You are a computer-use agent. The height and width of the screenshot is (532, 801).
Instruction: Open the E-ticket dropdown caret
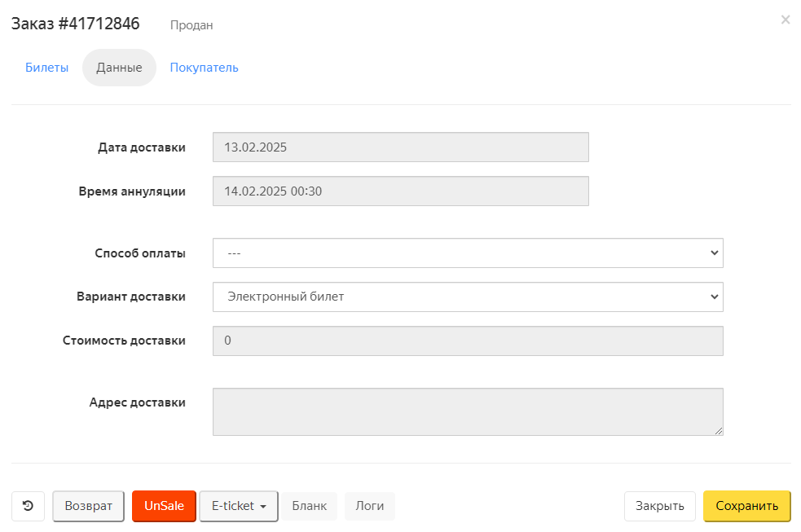pyautogui.click(x=263, y=507)
